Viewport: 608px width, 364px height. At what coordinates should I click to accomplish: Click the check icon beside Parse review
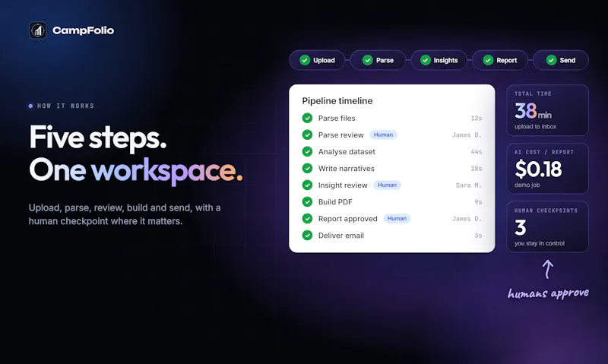(308, 135)
